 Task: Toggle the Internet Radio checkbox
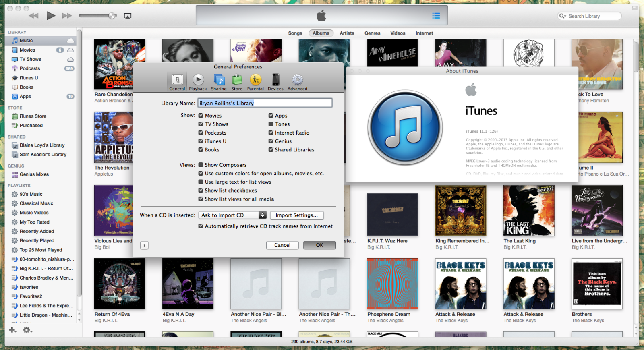[x=271, y=133]
